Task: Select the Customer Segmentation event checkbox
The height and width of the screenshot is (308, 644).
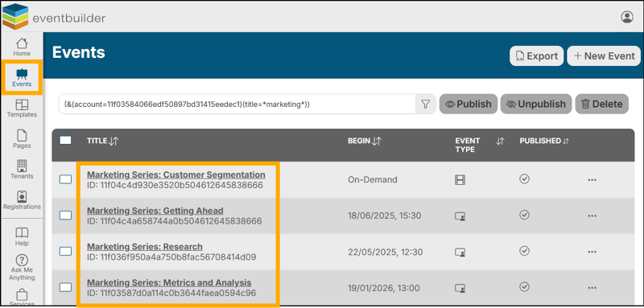Action: [x=65, y=179]
